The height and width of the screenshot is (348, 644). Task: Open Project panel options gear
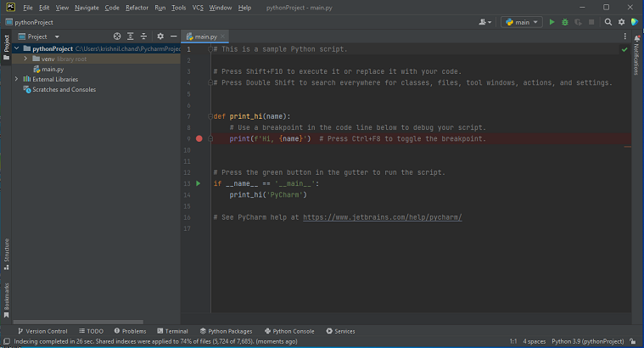160,36
